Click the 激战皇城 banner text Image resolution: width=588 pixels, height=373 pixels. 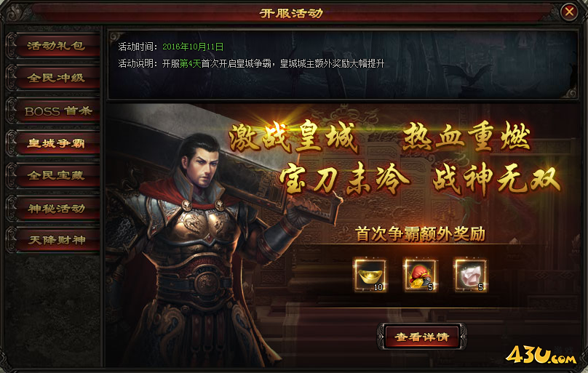[x=293, y=137]
